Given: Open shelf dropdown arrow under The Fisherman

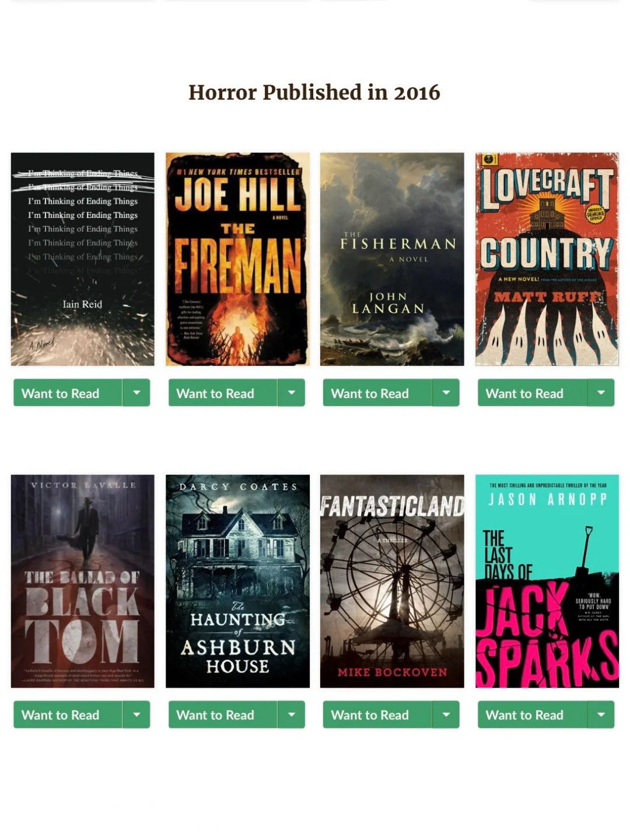Looking at the screenshot, I should pyautogui.click(x=446, y=393).
